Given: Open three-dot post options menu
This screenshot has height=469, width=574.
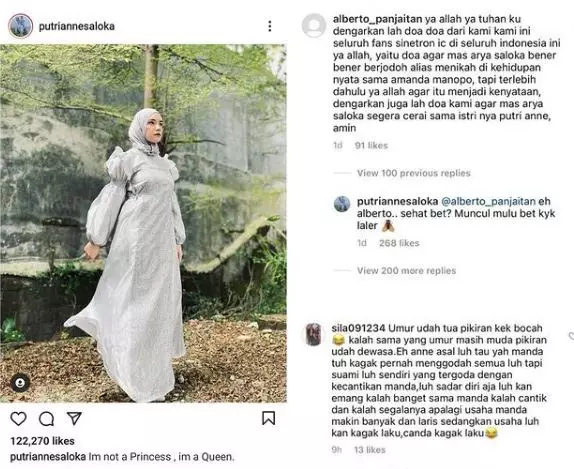Looking at the screenshot, I should click(270, 26).
